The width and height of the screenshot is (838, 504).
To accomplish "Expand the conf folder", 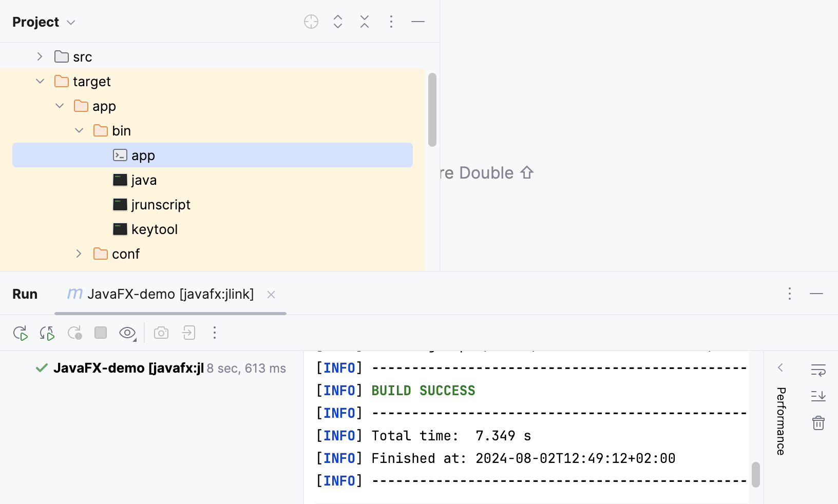I will [79, 254].
